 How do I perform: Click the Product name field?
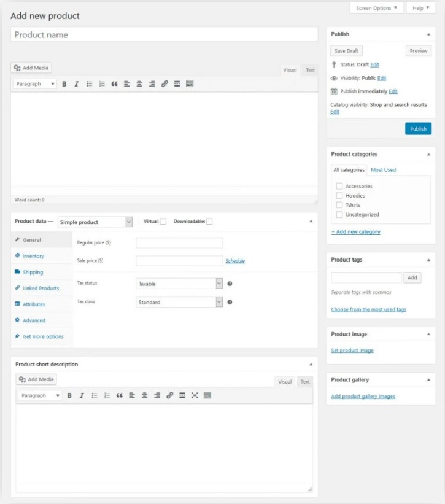point(164,35)
